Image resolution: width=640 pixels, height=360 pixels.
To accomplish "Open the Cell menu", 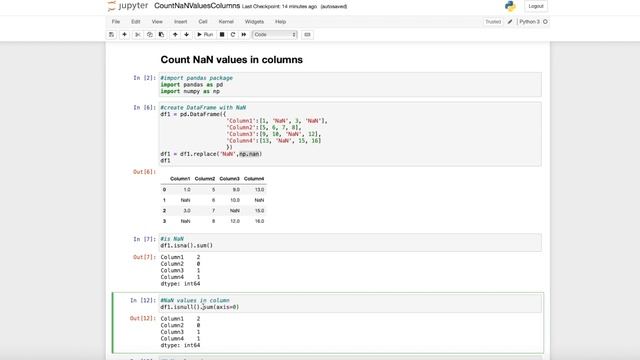I will [203, 22].
